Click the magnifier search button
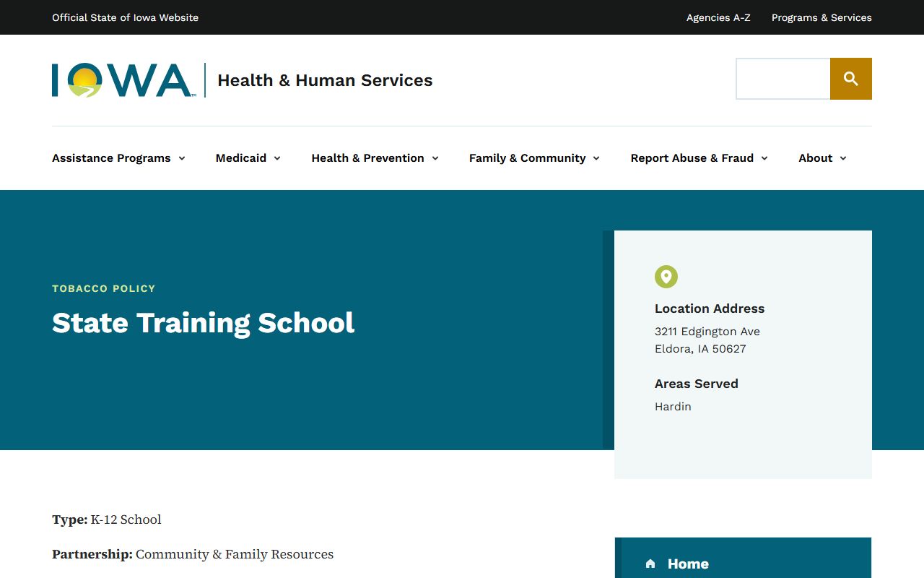The width and height of the screenshot is (924, 578). (851, 79)
